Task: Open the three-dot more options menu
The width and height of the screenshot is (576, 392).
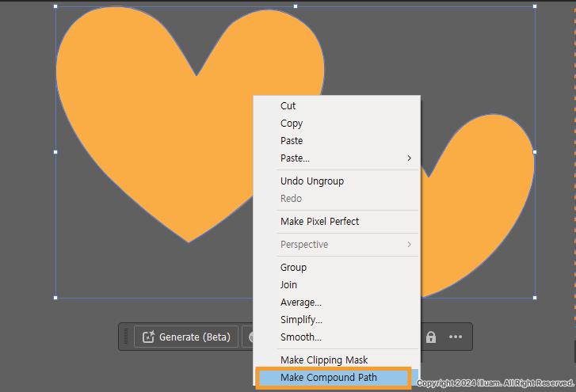Action: pos(456,337)
